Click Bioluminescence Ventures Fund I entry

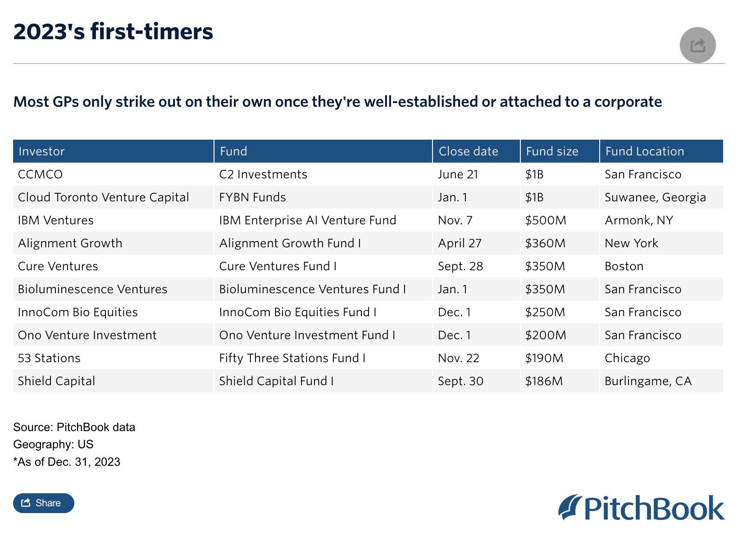click(x=313, y=289)
